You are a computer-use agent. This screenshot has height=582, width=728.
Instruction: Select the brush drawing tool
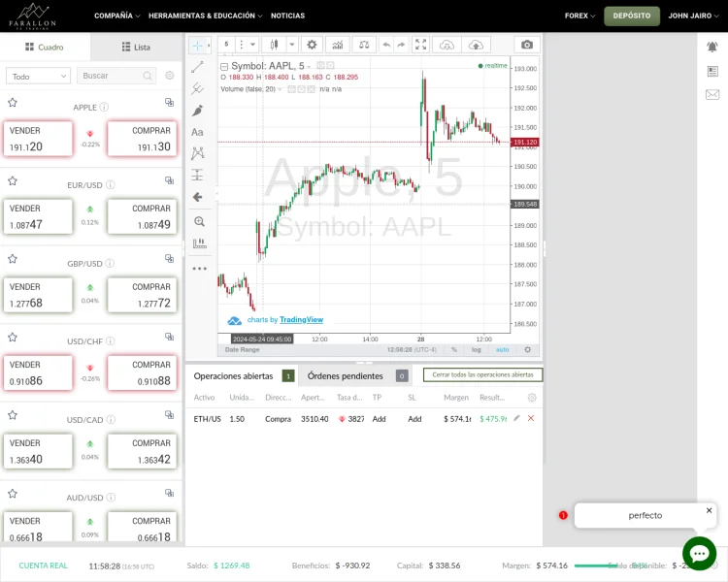pos(197,111)
